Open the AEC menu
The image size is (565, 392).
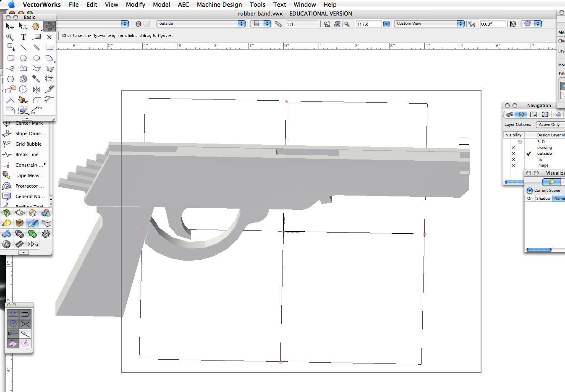tap(183, 5)
